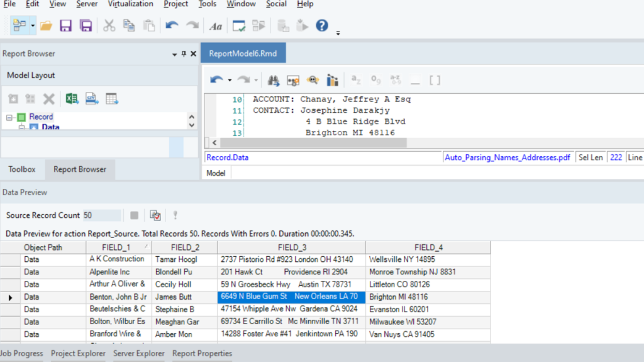The image size is (644, 362).
Task: Open the Report Properties panel tab
Action: coord(202,353)
